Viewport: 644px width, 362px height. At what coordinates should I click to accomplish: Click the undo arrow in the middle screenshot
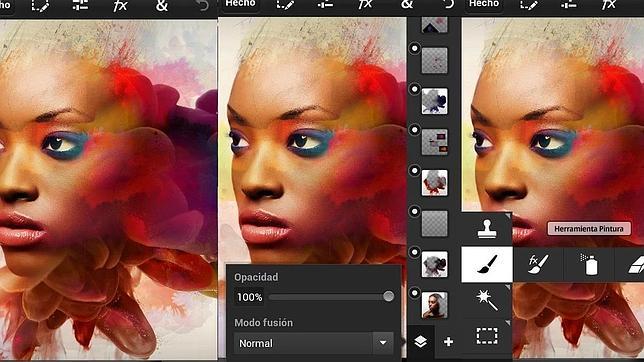point(448,5)
